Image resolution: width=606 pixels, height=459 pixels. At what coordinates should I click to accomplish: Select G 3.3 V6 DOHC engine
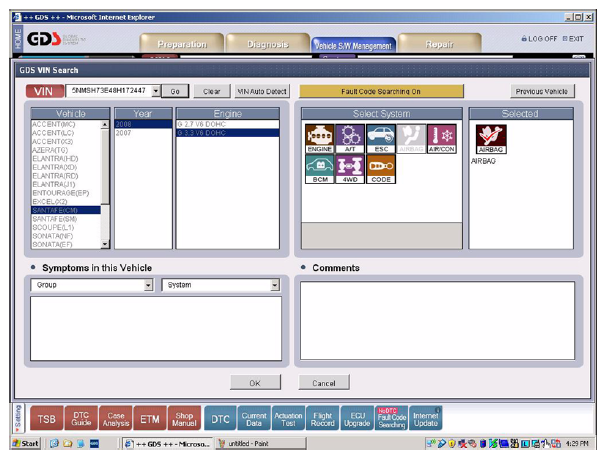pyautogui.click(x=228, y=133)
